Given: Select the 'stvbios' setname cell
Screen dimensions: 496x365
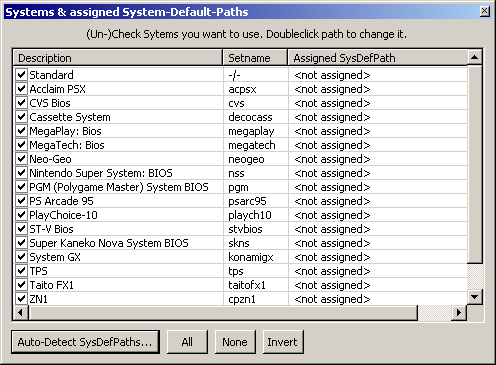Looking at the screenshot, I should [245, 229].
